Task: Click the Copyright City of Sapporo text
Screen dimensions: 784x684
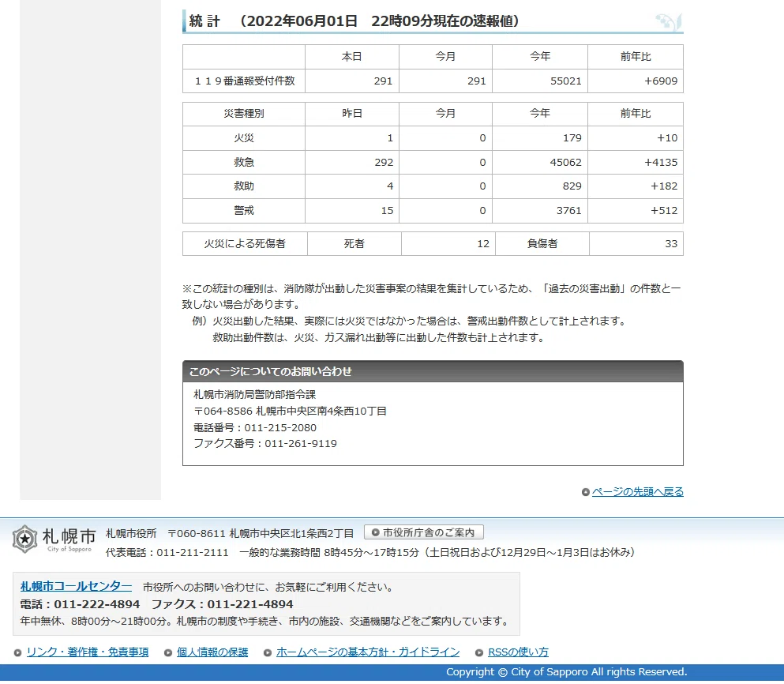Action: (x=567, y=672)
